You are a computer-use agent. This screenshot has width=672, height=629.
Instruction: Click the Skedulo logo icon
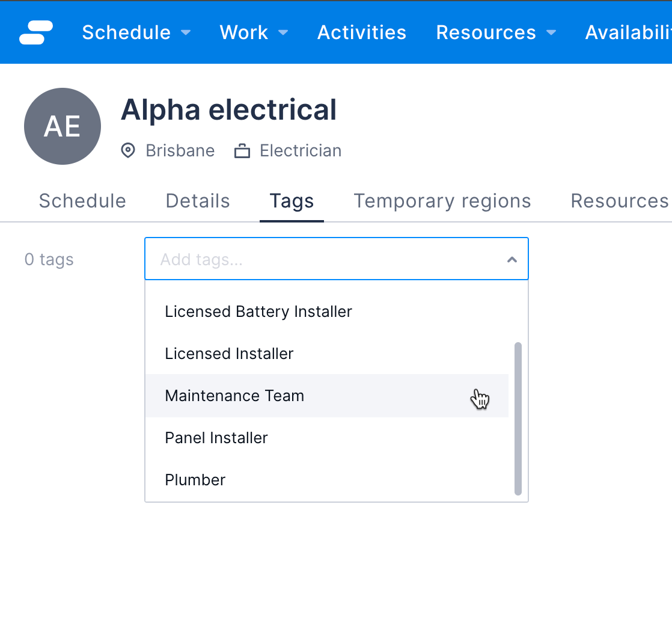[x=35, y=32]
